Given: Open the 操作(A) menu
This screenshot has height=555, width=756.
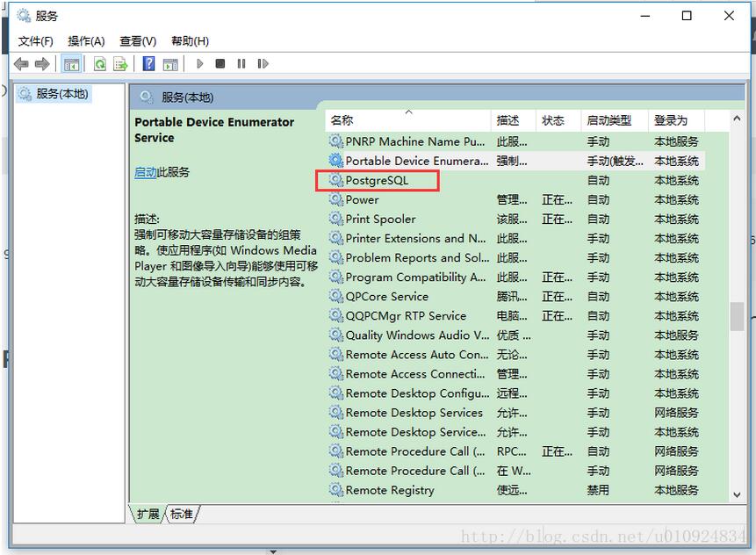Looking at the screenshot, I should click(x=86, y=41).
